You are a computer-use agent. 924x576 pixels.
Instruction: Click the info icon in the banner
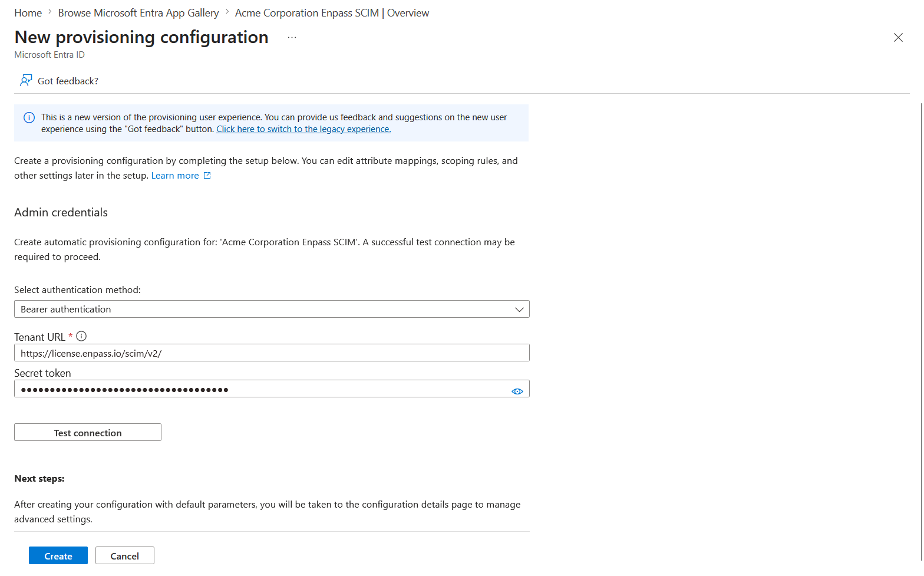(x=29, y=117)
